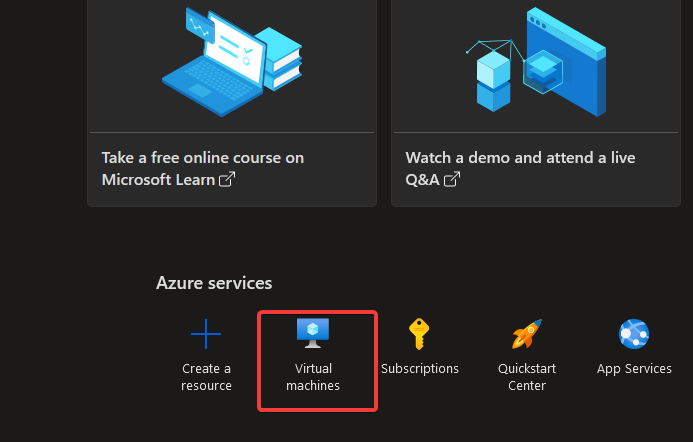Screen dimensions: 693x442
Task: Launch the Quickstart Center rocket icon
Action: pos(527,334)
